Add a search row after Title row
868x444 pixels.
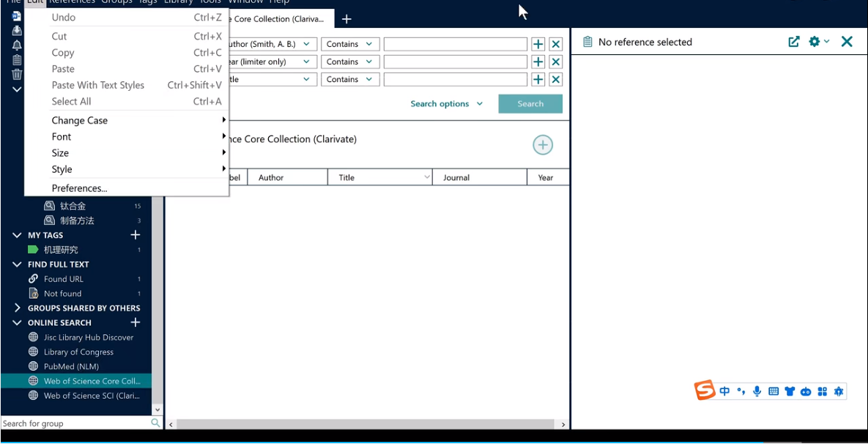pos(538,80)
